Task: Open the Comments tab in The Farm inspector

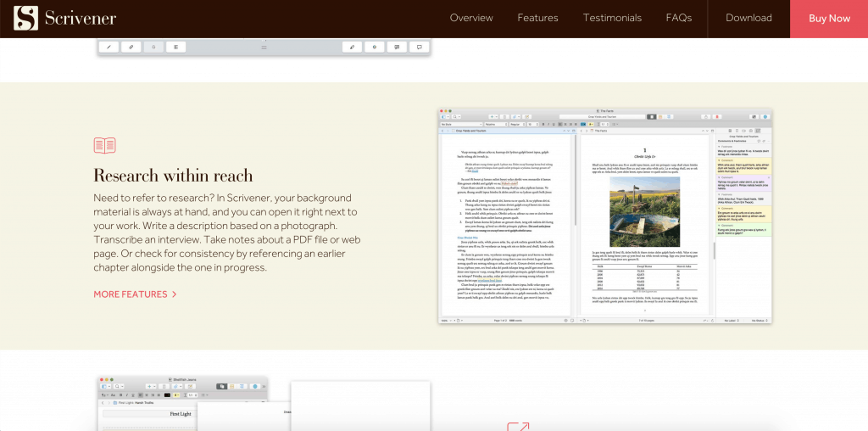Action: click(759, 131)
